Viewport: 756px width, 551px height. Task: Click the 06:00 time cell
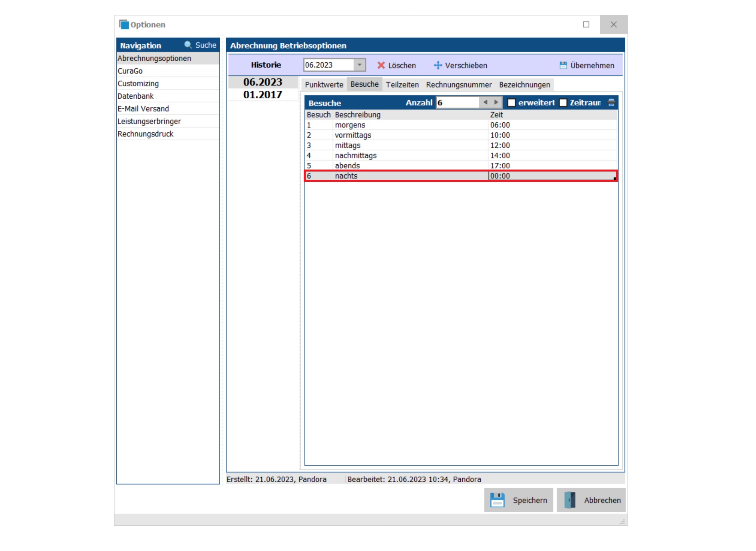(553, 125)
